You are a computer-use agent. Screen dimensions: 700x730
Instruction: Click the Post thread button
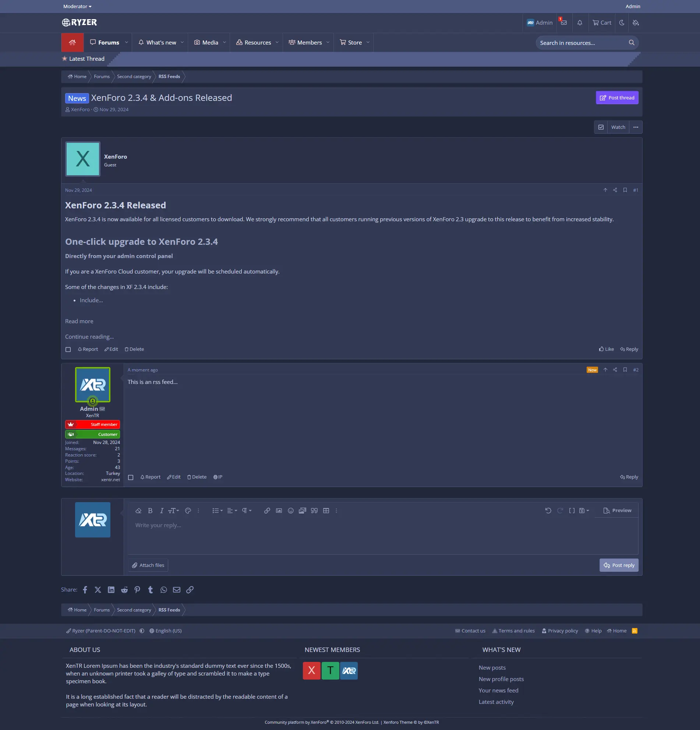tap(617, 98)
